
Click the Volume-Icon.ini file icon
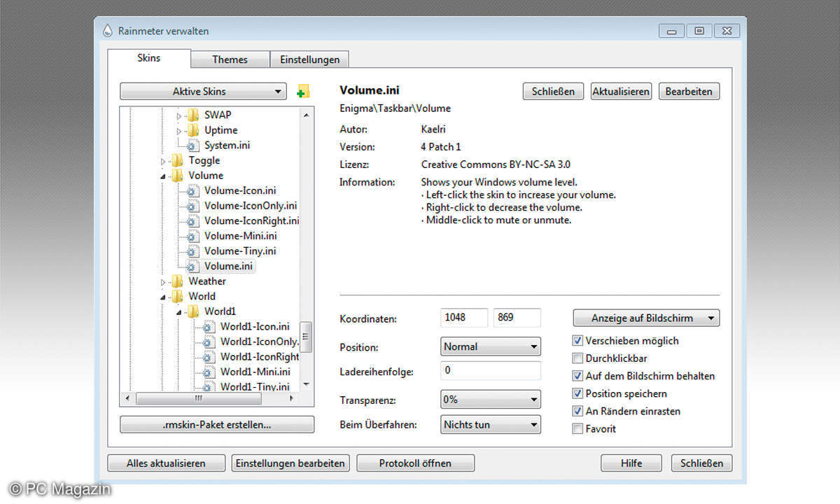(192, 190)
